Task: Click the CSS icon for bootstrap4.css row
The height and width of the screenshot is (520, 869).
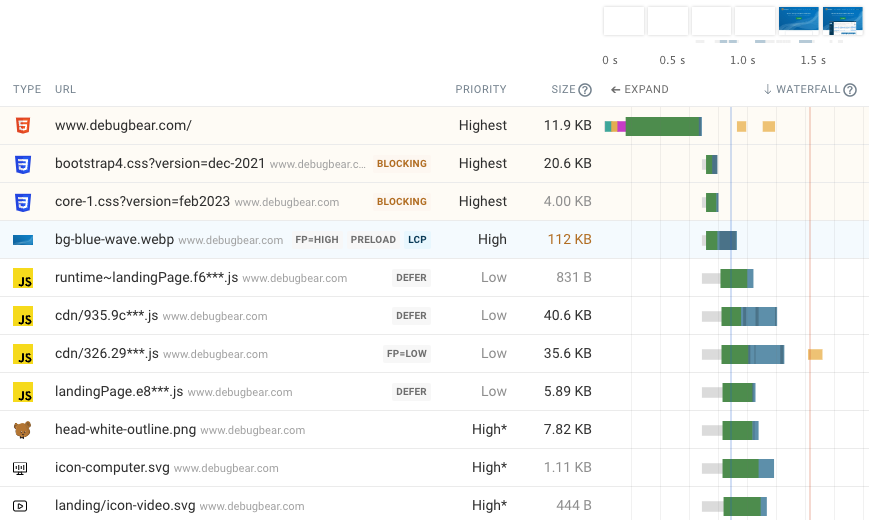Action: pos(23,164)
